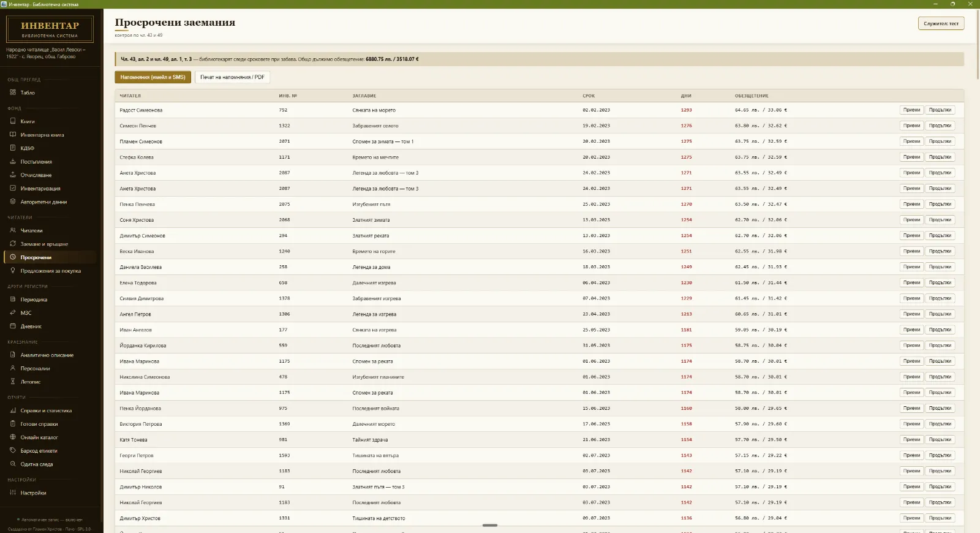Click Приеми for Ангел Петров

911,314
